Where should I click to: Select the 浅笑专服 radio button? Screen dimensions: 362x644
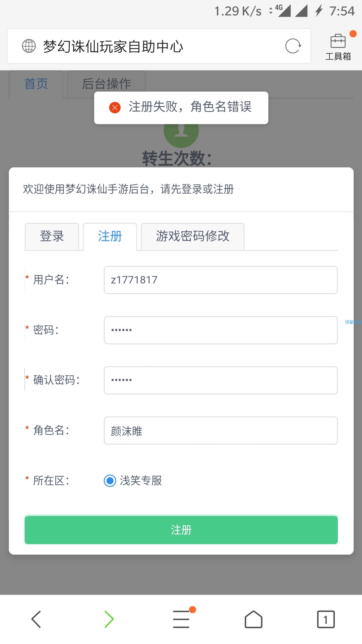pos(110,481)
